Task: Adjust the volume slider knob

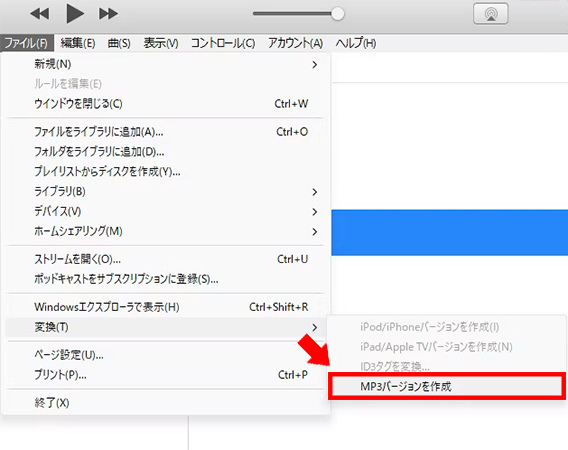Action: [338, 14]
